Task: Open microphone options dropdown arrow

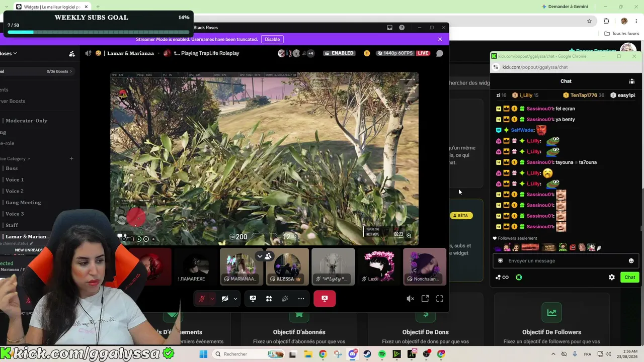Action: (212, 299)
